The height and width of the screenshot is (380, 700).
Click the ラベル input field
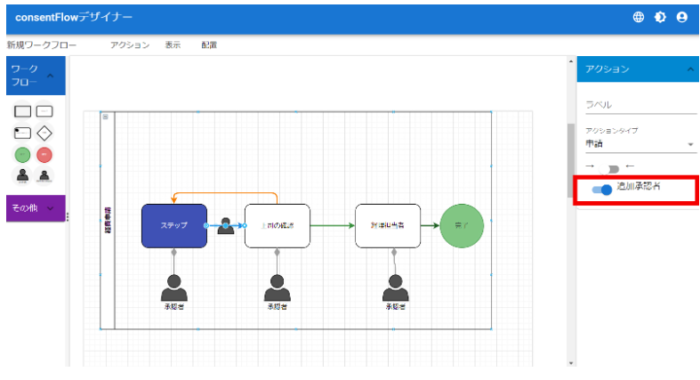tap(641, 105)
